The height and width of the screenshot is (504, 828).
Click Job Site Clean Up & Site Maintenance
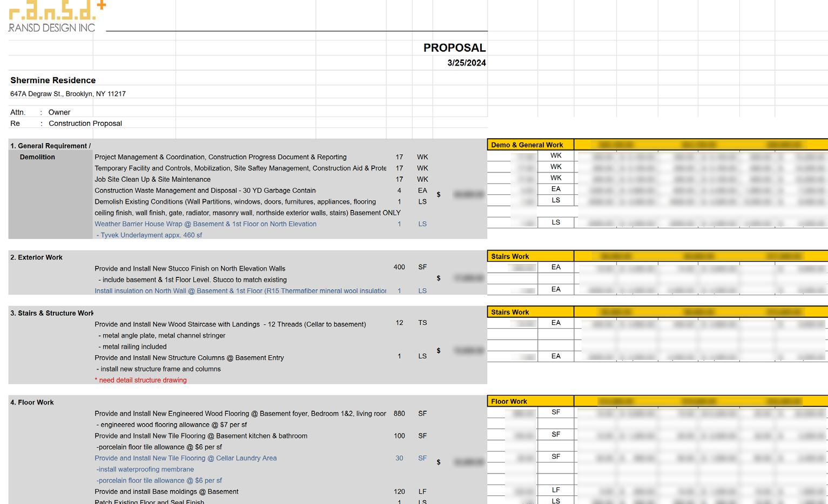click(x=152, y=180)
